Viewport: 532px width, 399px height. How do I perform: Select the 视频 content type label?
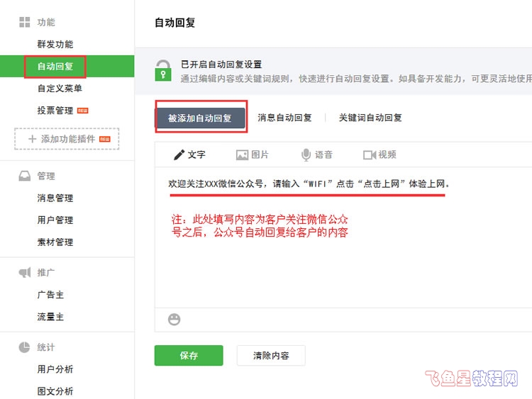(x=387, y=155)
